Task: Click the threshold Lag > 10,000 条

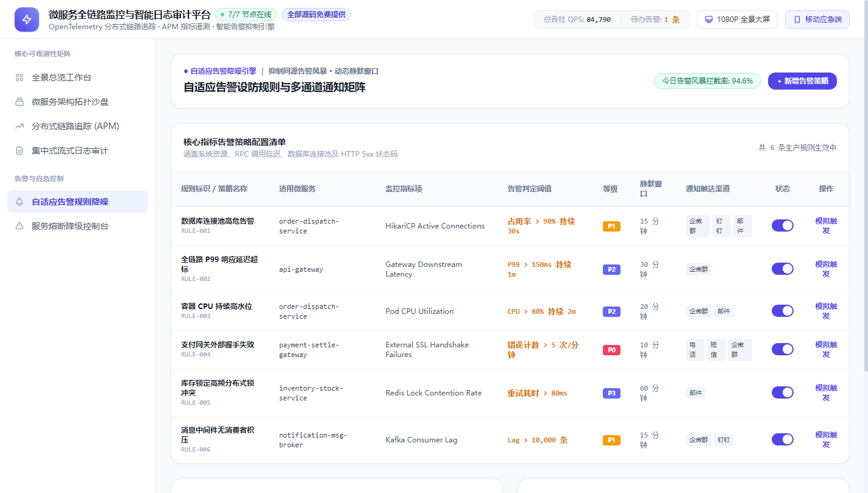Action: coord(538,440)
